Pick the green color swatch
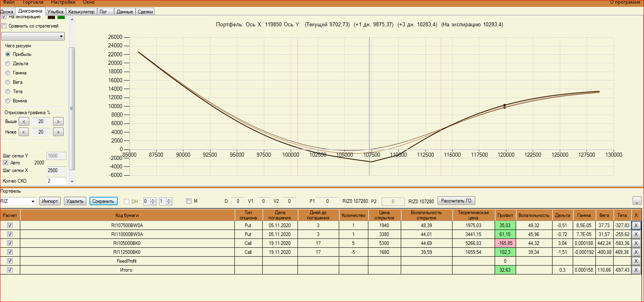Viewport: 644px width, 302px height. [61, 17]
